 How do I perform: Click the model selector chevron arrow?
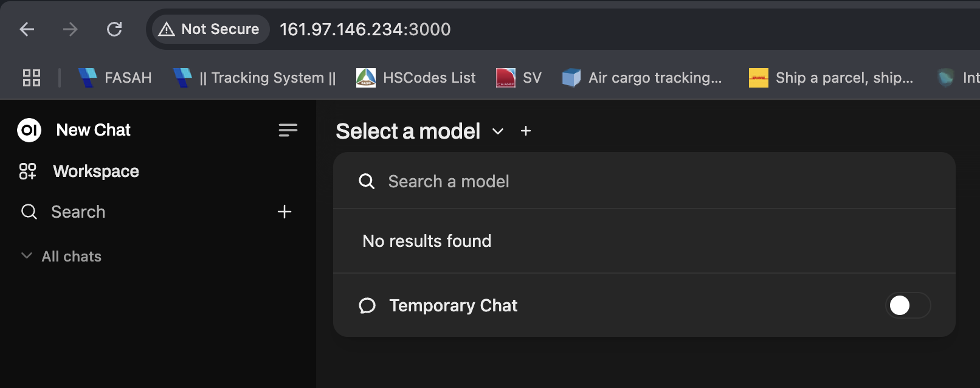coord(498,131)
